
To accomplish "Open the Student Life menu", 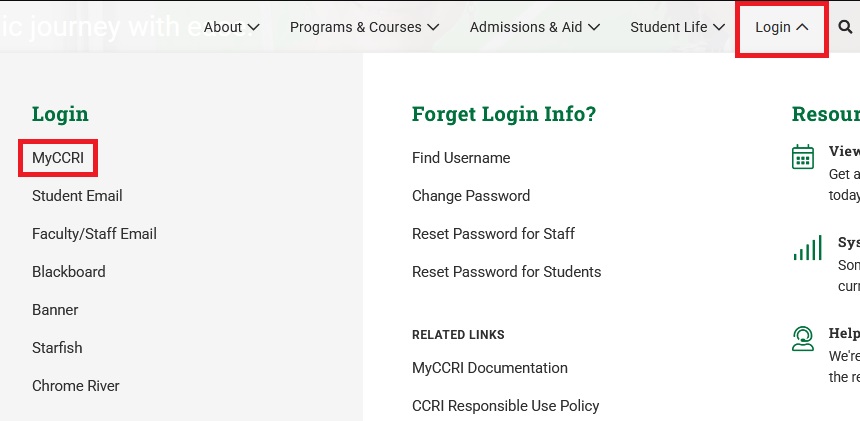I will click(677, 27).
